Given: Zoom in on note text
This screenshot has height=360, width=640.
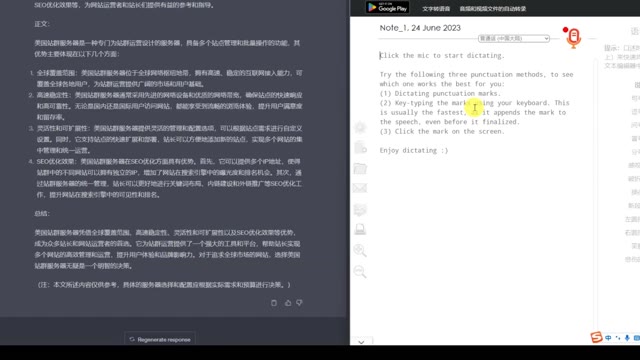Looking at the screenshot, I should (360, 250).
